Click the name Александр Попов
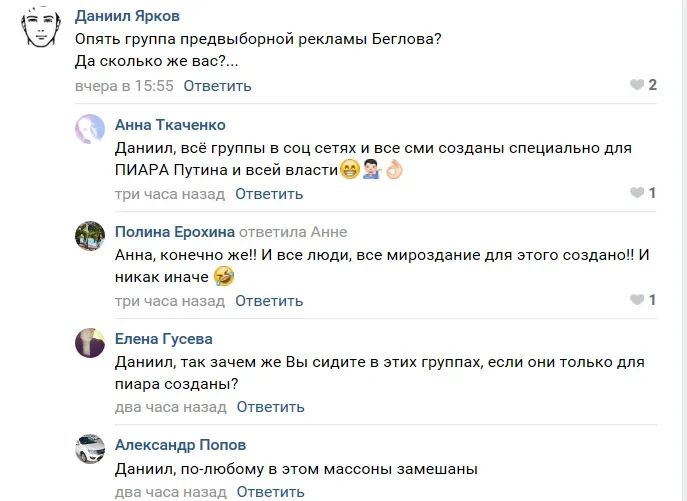Viewport: 687px width, 501px height. (180, 445)
